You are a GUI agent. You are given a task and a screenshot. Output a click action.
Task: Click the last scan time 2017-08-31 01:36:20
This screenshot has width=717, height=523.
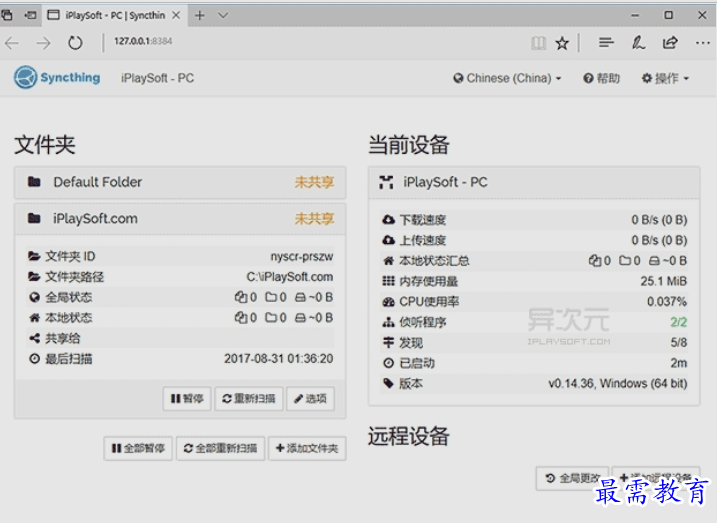278,359
